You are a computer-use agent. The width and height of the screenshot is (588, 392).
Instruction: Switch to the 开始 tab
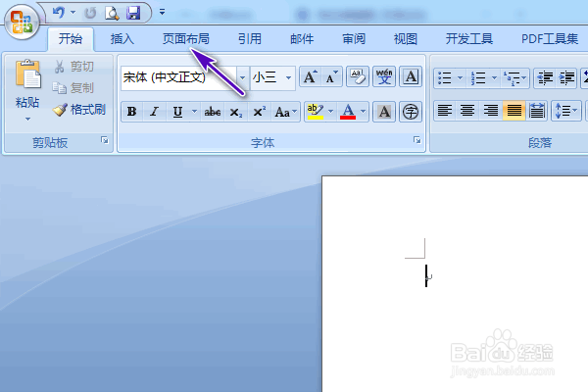point(71,38)
